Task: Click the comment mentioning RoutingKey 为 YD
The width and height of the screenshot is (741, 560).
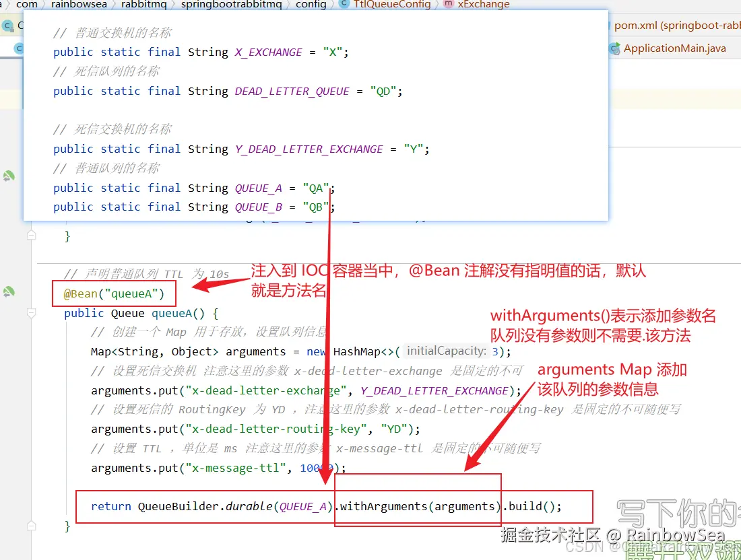Action: point(386,409)
